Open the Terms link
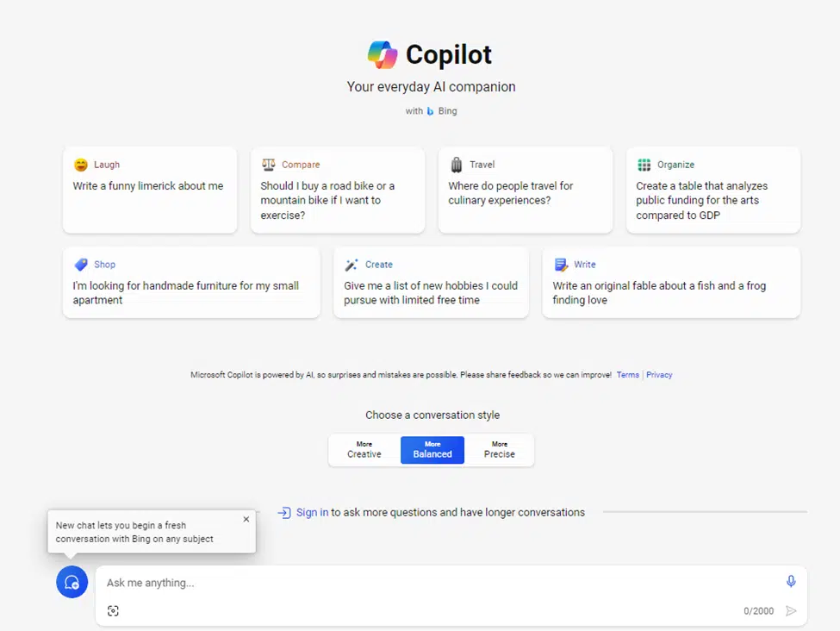Image resolution: width=840 pixels, height=631 pixels. pyautogui.click(x=628, y=375)
